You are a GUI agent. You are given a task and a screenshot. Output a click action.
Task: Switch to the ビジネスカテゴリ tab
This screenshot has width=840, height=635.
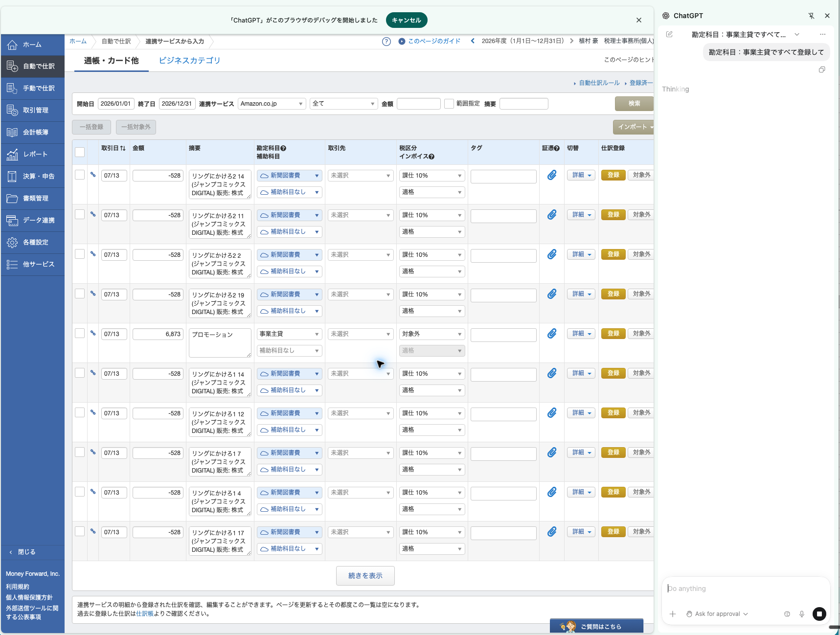click(x=190, y=61)
